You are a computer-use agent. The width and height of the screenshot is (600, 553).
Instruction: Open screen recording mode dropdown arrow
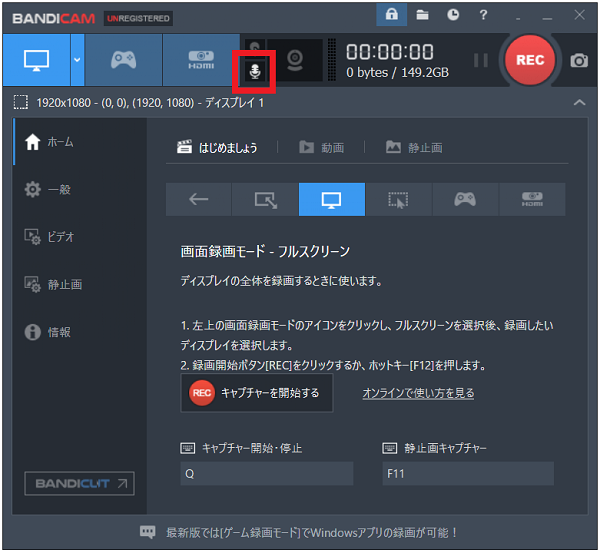click(x=77, y=60)
